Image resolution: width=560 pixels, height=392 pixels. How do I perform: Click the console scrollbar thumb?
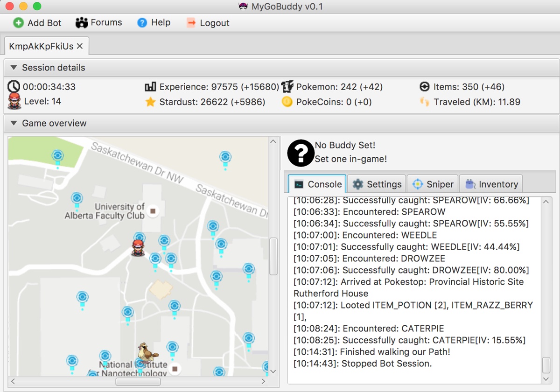[546, 365]
